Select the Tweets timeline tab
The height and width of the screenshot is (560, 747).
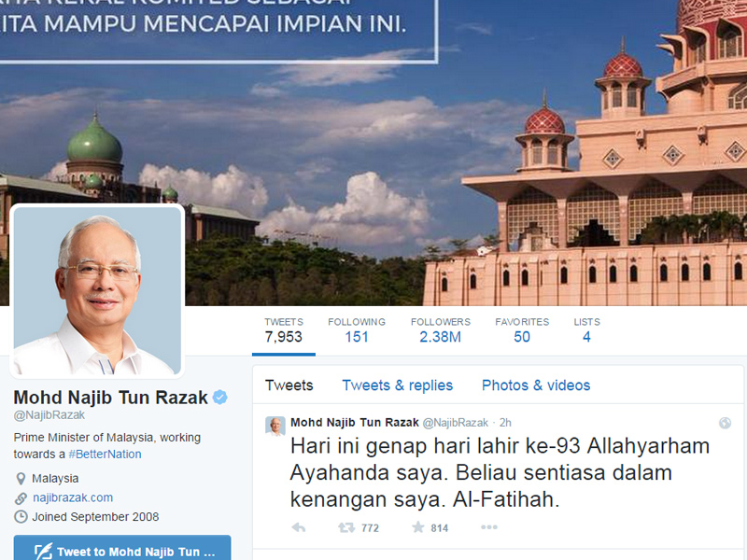tap(289, 385)
